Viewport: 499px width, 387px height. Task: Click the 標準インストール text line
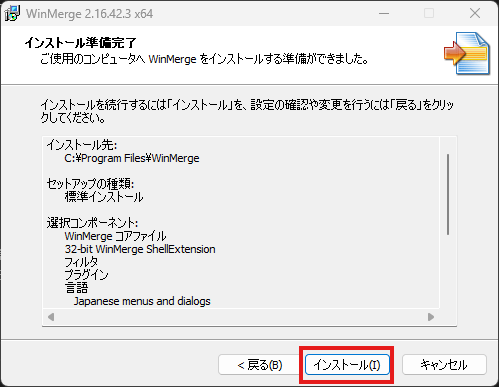tap(104, 197)
